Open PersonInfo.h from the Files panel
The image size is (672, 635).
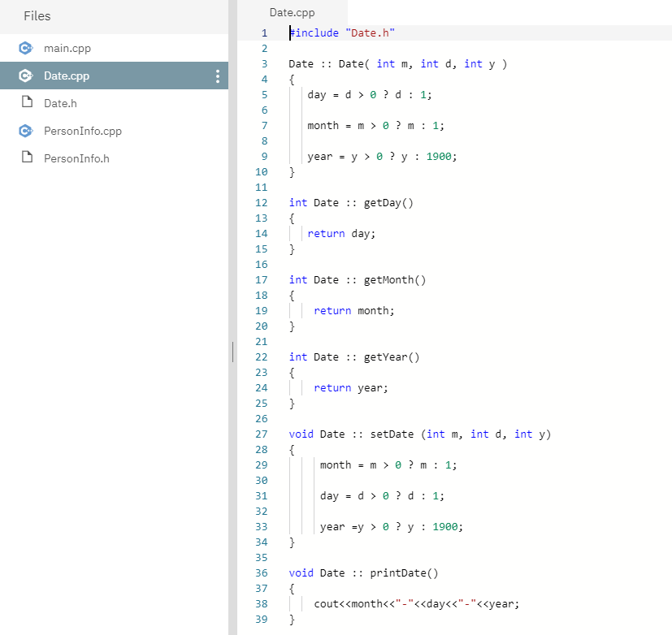[x=114, y=158]
